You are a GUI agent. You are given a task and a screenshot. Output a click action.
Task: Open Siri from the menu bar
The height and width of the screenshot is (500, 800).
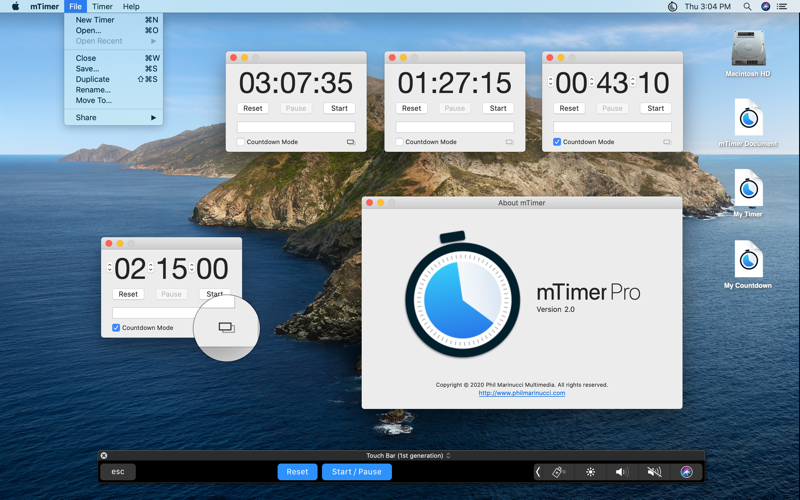click(765, 7)
